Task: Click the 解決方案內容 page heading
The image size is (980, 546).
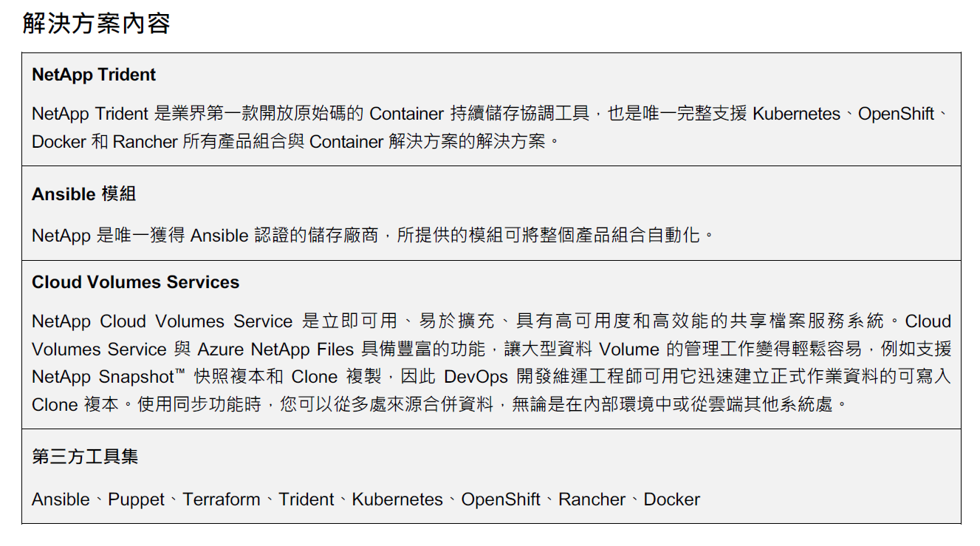Action: (97, 23)
